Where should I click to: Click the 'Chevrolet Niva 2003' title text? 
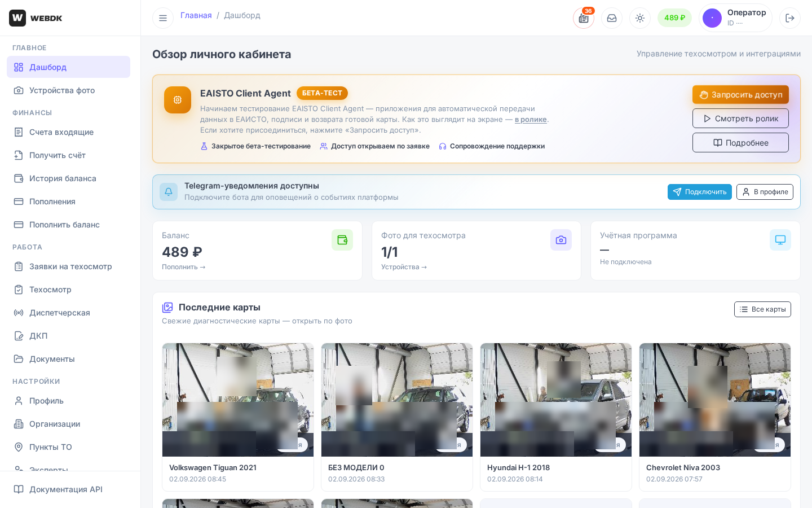pyautogui.click(x=683, y=467)
